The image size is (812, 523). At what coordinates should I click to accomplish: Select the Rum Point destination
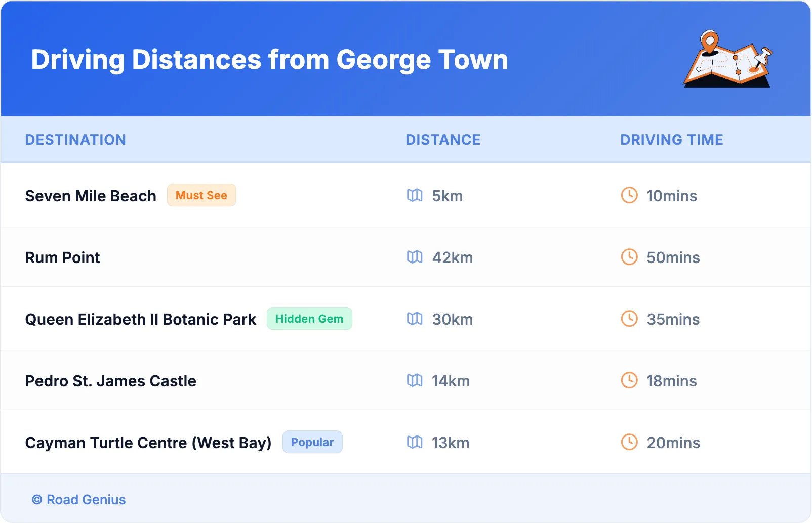point(63,257)
